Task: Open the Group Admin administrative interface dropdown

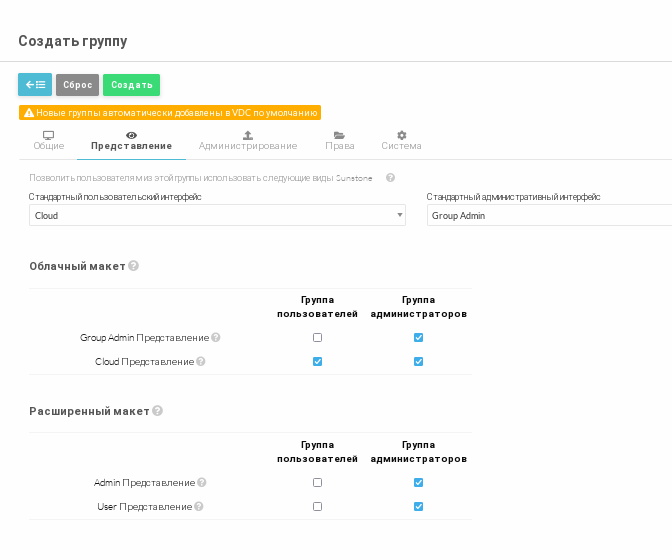Action: click(548, 215)
